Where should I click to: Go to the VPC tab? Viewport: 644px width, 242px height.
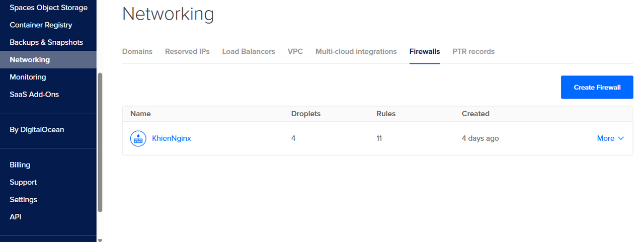point(295,51)
